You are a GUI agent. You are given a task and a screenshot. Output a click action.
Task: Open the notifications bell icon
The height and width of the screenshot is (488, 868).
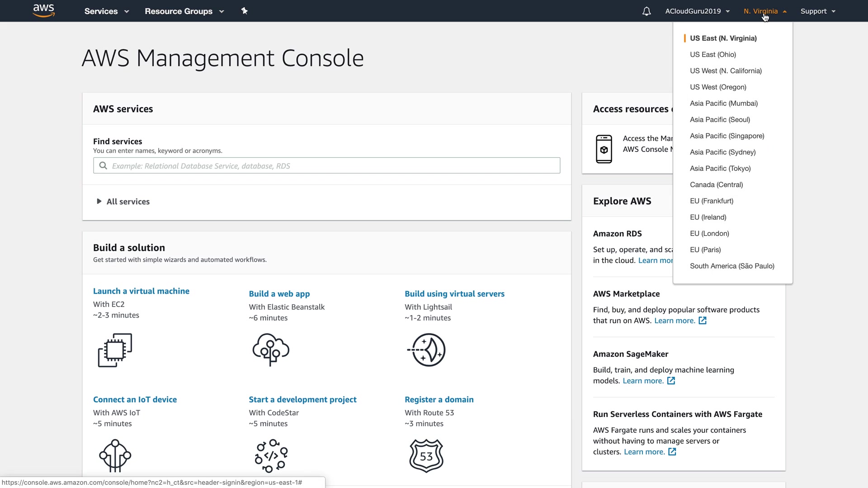(646, 11)
